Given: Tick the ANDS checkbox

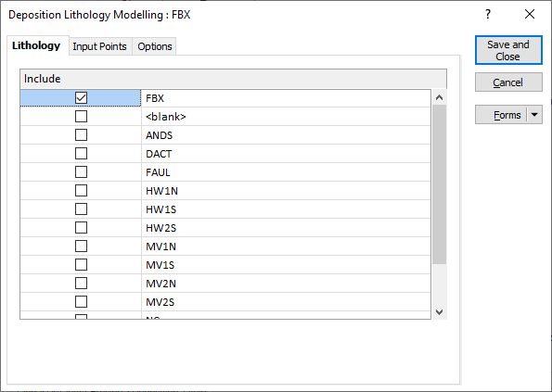Looking at the screenshot, I should coord(81,135).
